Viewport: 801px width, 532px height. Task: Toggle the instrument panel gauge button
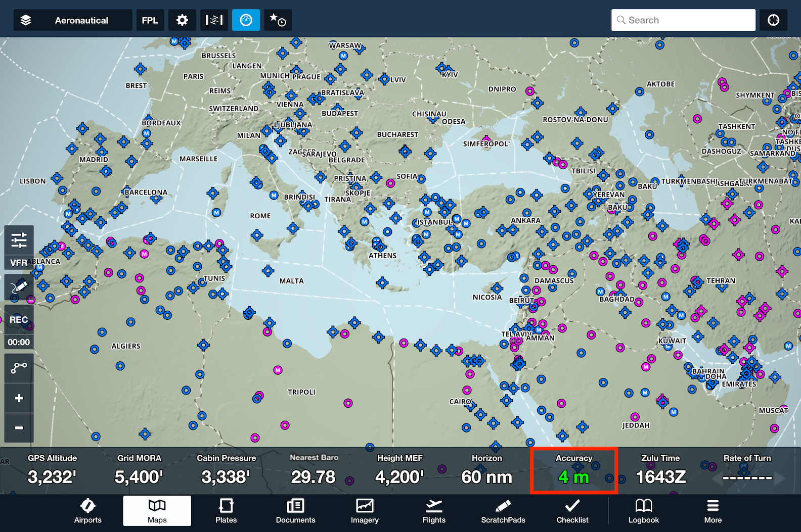point(246,20)
